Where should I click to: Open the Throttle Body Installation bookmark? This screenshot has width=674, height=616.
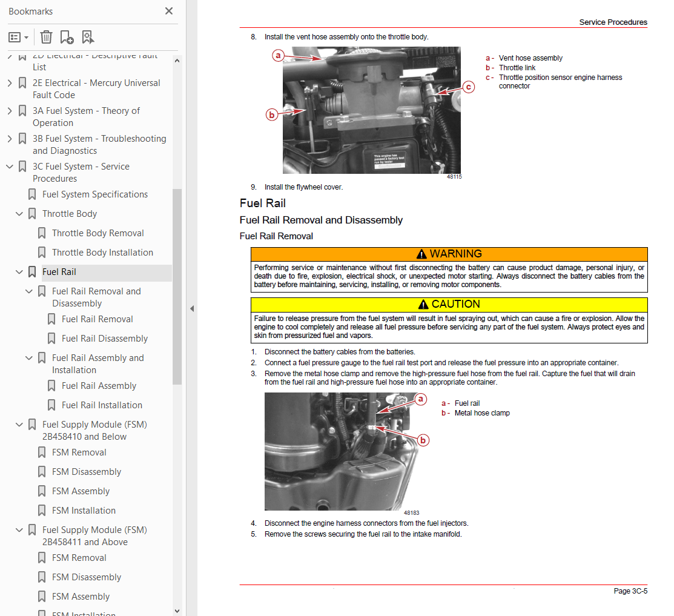(102, 253)
